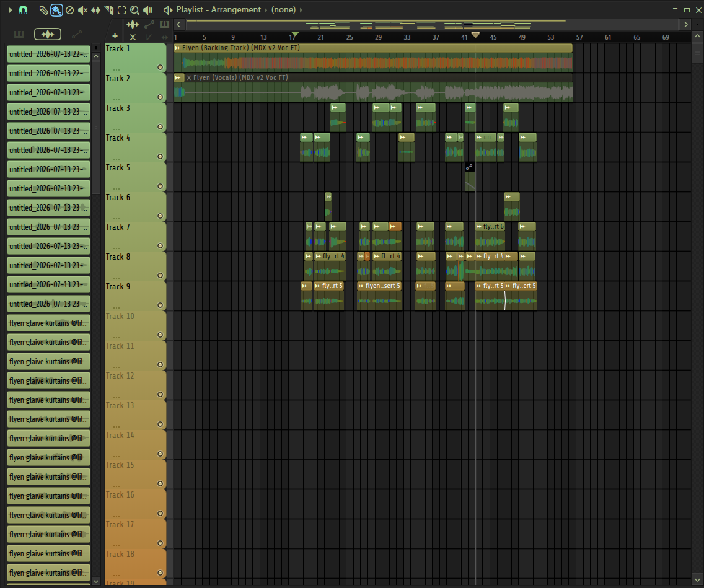Click the picker list scroll down arrow
Image resolution: width=704 pixels, height=588 pixels.
coord(96,581)
